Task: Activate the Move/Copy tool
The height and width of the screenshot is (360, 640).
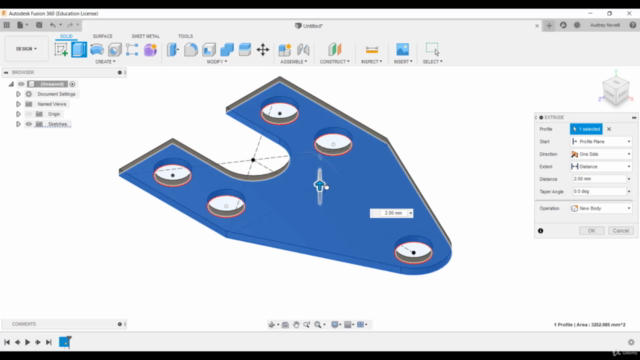Action: click(x=263, y=50)
